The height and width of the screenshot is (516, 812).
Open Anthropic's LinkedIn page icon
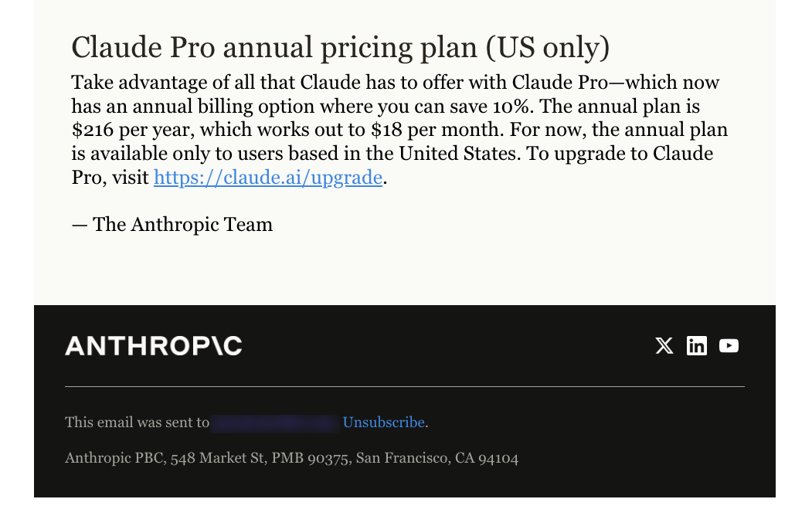pos(697,345)
